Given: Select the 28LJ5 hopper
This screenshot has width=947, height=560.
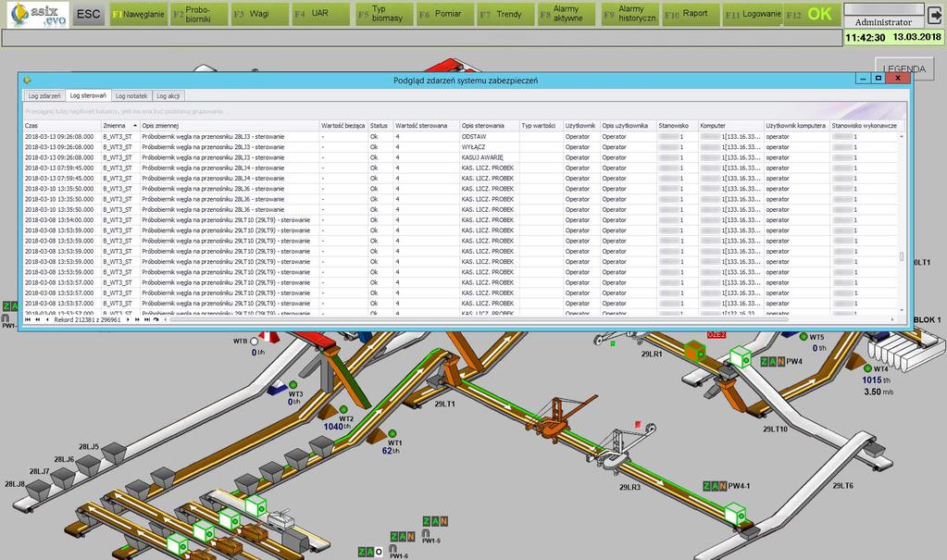Looking at the screenshot, I should (113, 452).
